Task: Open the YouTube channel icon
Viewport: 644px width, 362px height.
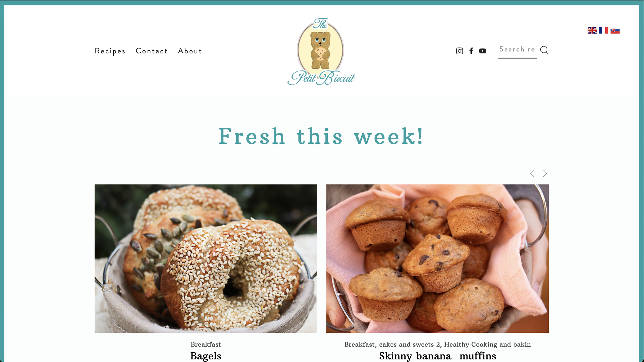Action: (x=483, y=51)
